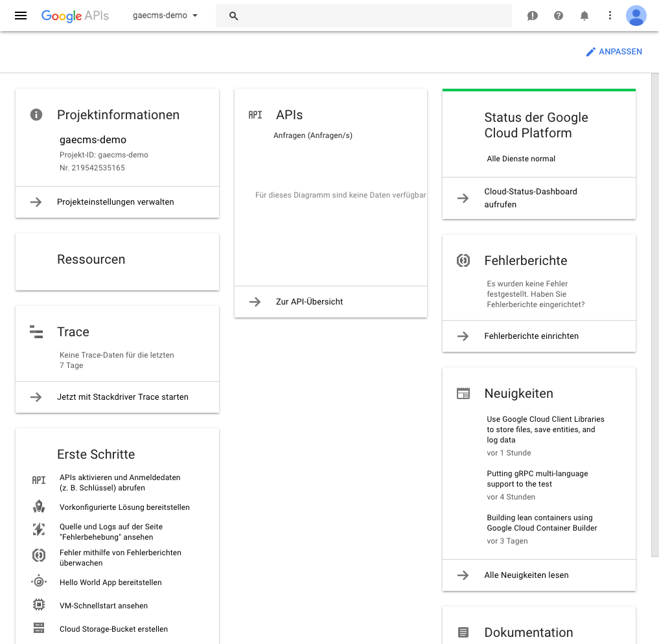Open Hello World App bereitstellen
Screen dimensions: 659x644
point(111,582)
